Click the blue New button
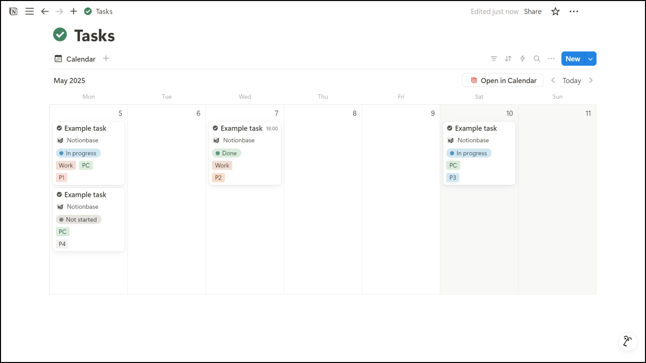646x363 pixels. [x=573, y=59]
